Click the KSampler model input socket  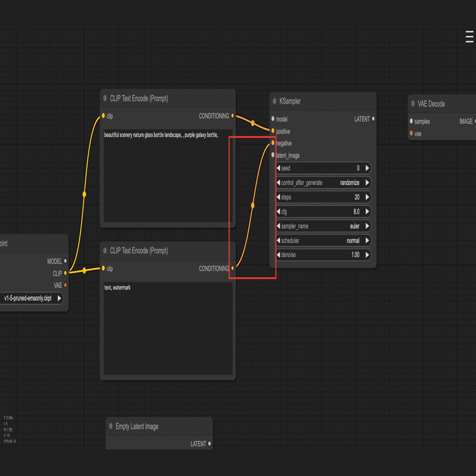273,119
